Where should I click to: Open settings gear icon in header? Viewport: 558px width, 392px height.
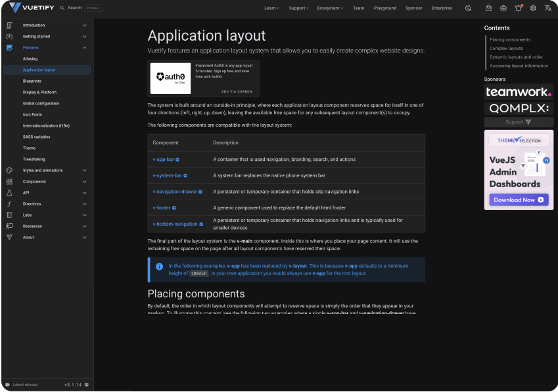coord(533,8)
